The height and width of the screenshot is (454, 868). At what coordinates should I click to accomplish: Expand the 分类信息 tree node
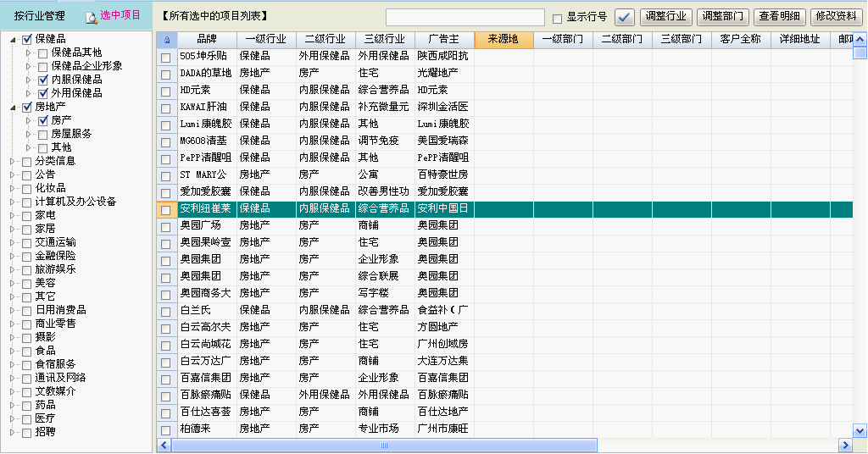pyautogui.click(x=12, y=162)
